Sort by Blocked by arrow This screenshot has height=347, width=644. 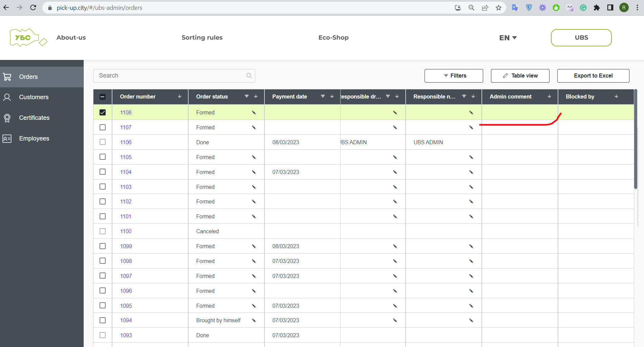coord(617,96)
